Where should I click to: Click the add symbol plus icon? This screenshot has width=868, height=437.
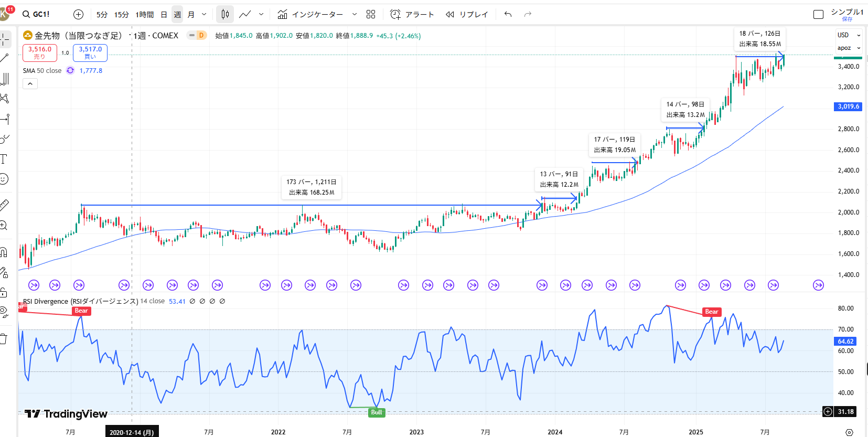click(78, 14)
